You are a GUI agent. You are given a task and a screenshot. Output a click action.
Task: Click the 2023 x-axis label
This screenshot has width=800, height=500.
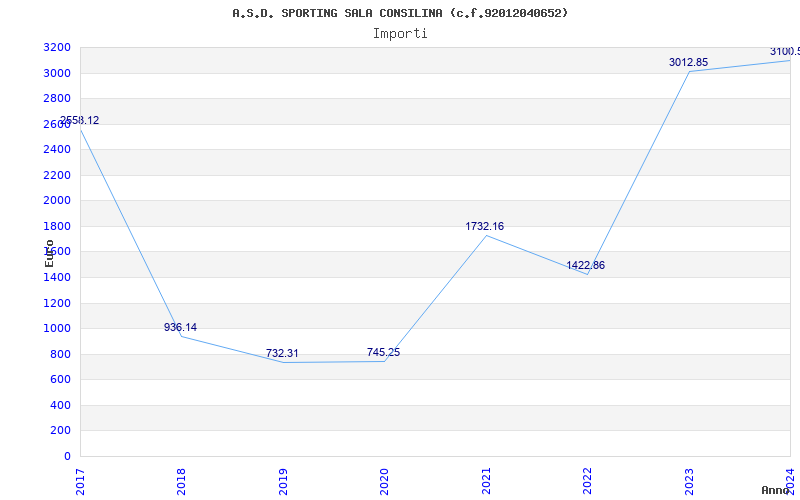click(689, 482)
